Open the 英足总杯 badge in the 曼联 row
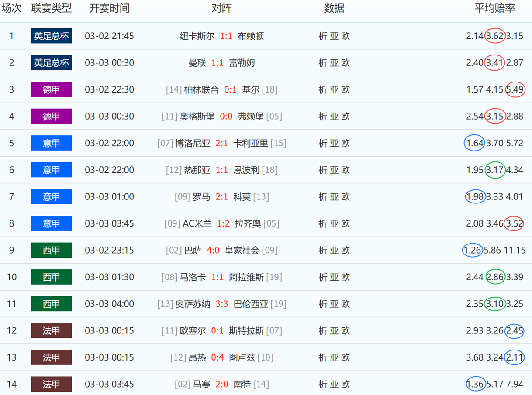Viewport: 532px width, 395px height. point(52,63)
